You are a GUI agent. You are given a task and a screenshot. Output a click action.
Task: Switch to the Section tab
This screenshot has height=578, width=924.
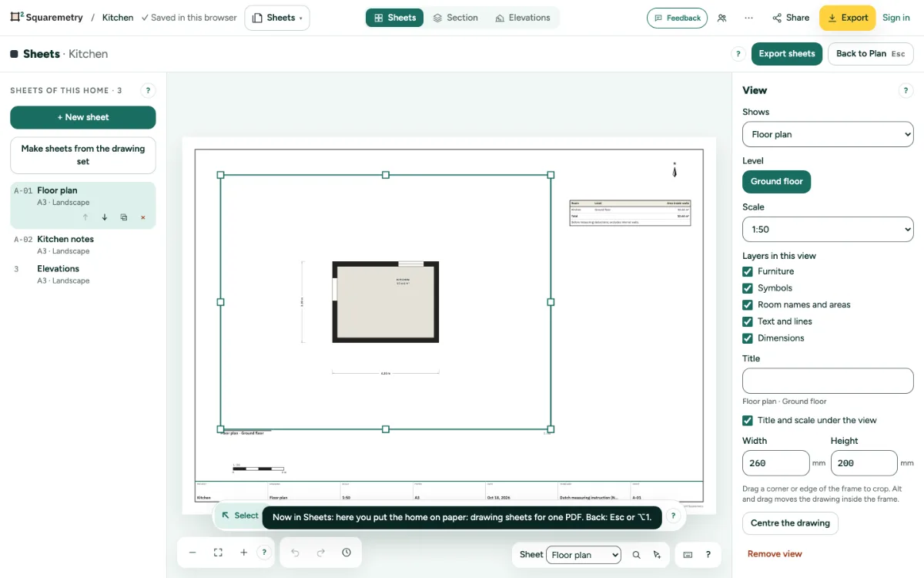pyautogui.click(x=455, y=18)
